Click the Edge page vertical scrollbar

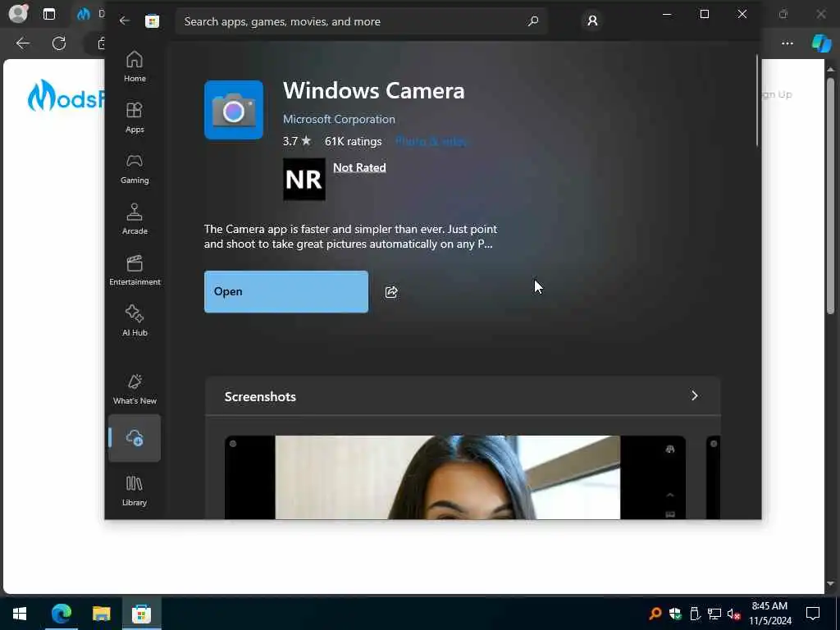coord(830,195)
